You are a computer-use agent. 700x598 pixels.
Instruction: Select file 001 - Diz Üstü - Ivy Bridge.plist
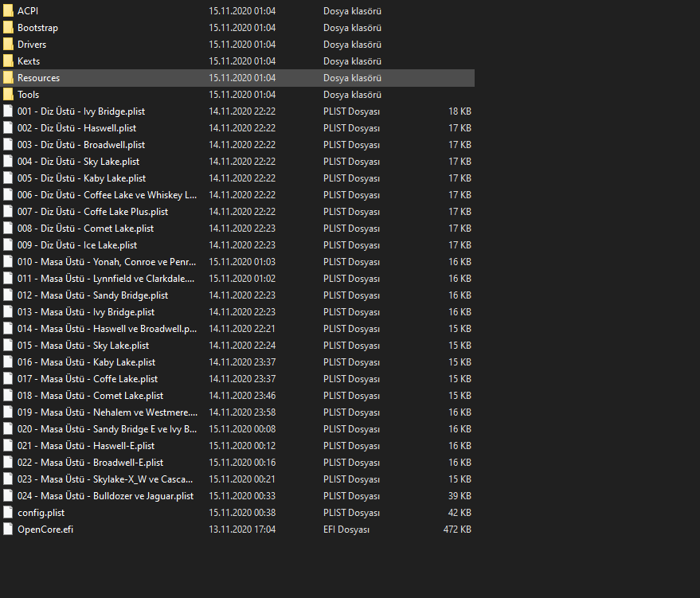pyautogui.click(x=80, y=111)
